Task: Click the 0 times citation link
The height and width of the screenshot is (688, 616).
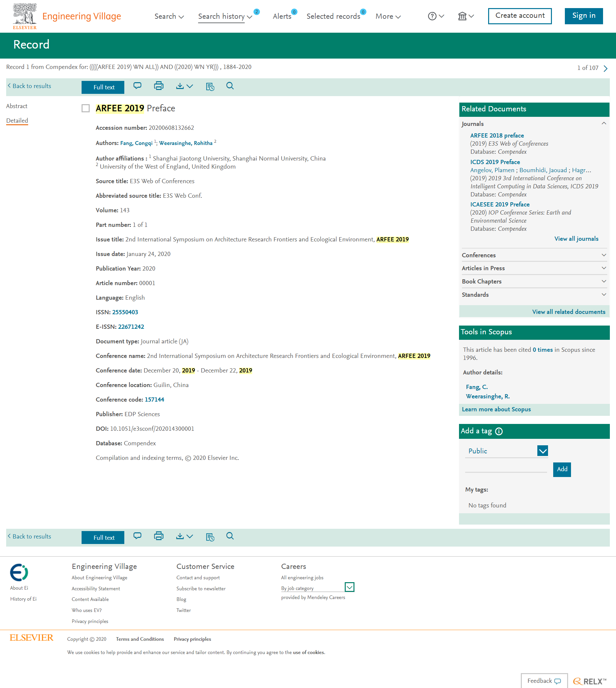Action: pos(542,350)
